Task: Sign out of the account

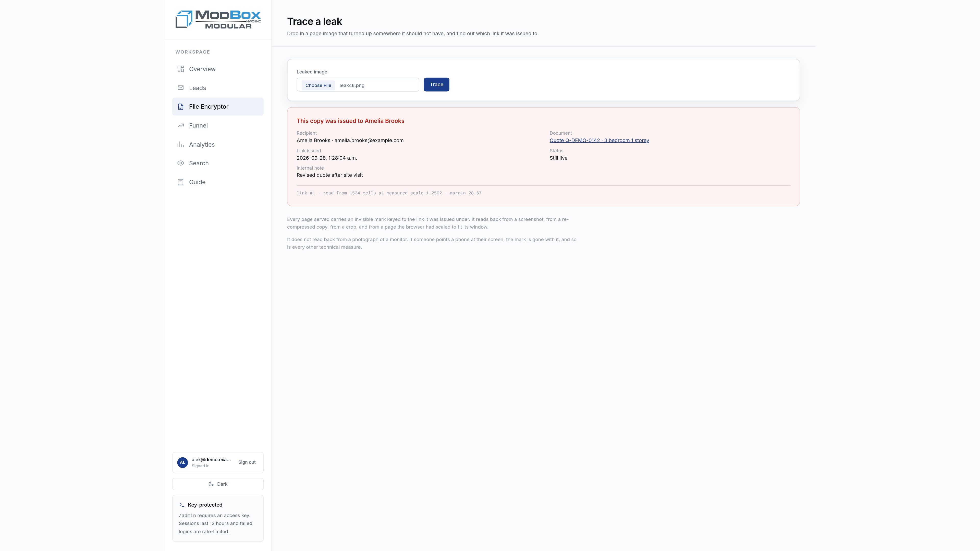Action: click(247, 462)
